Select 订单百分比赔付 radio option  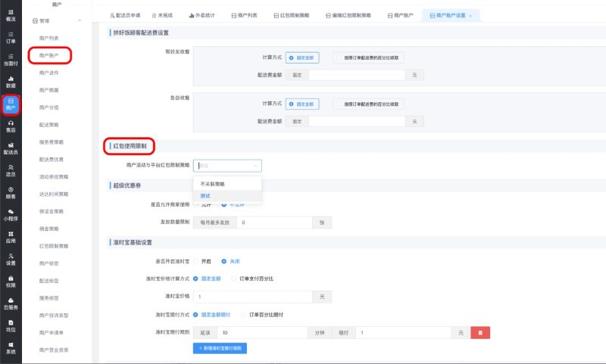pos(262,315)
